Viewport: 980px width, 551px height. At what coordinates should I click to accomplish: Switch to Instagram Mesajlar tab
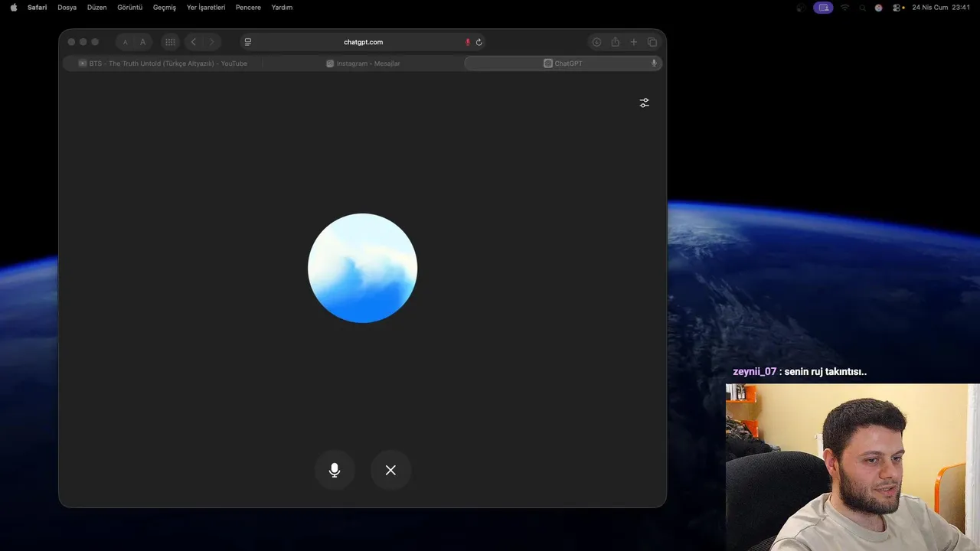pyautogui.click(x=363, y=64)
